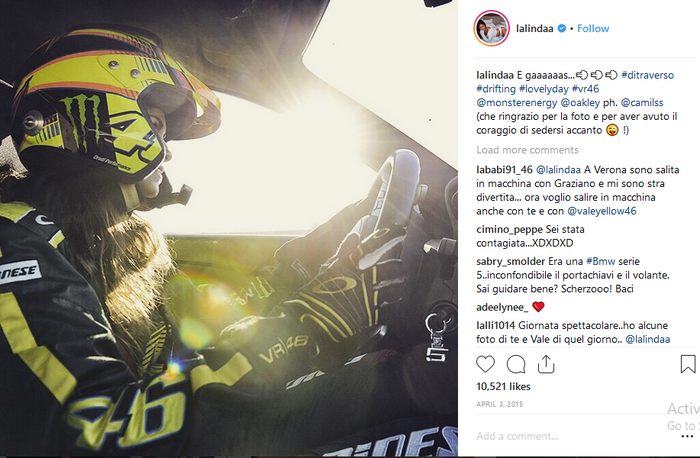This screenshot has width=700, height=458.
Task: View the 10,521 likes list
Action: click(503, 387)
